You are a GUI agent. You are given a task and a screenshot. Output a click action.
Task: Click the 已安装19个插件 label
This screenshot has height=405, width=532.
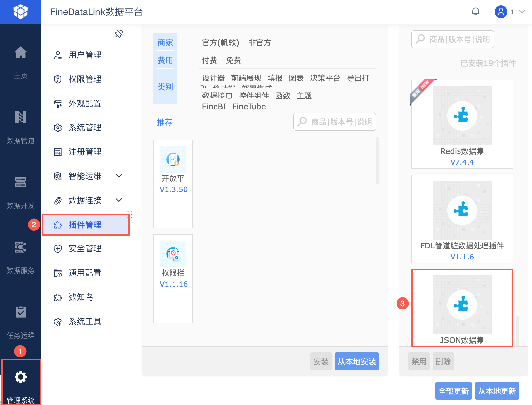[x=488, y=63]
